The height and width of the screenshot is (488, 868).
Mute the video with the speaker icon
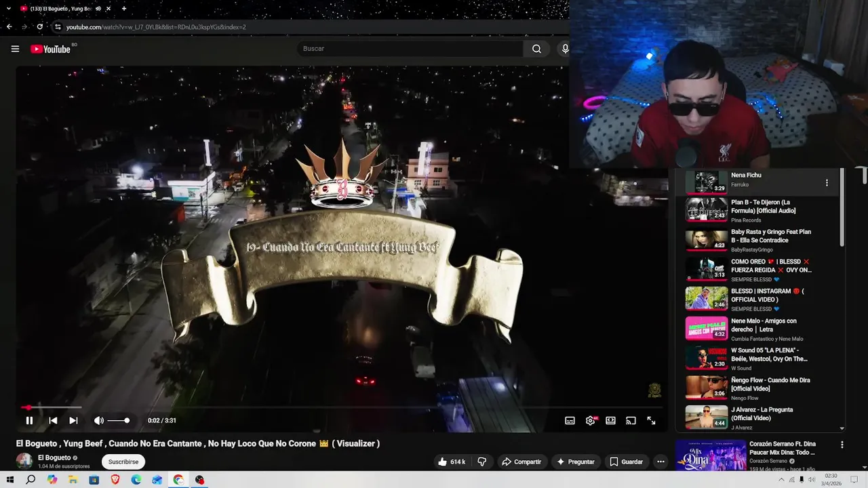(x=99, y=420)
